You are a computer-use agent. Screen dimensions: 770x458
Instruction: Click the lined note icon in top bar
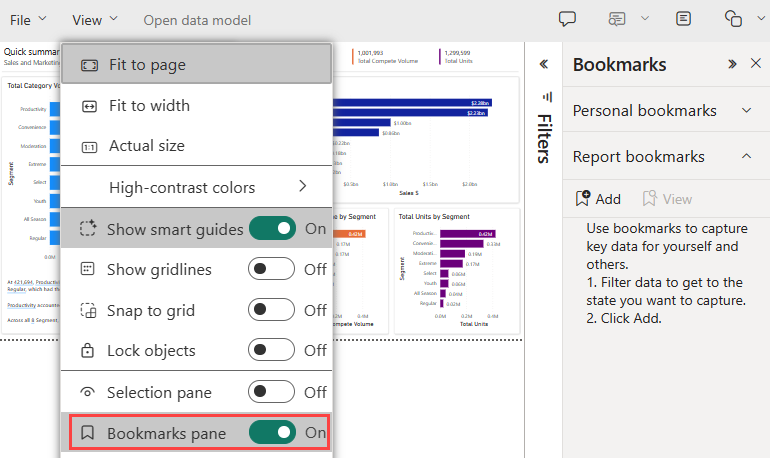click(683, 19)
